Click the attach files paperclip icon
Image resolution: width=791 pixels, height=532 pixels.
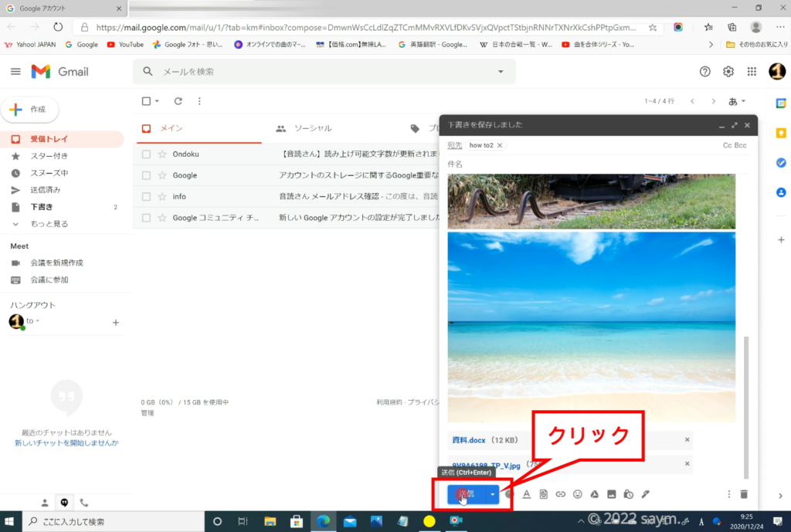(x=544, y=494)
